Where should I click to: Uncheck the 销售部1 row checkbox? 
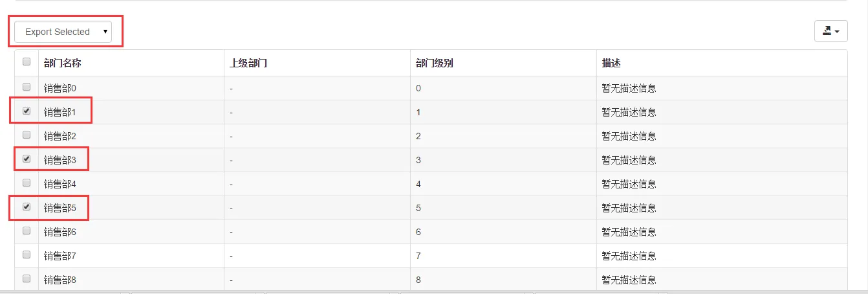tap(27, 111)
